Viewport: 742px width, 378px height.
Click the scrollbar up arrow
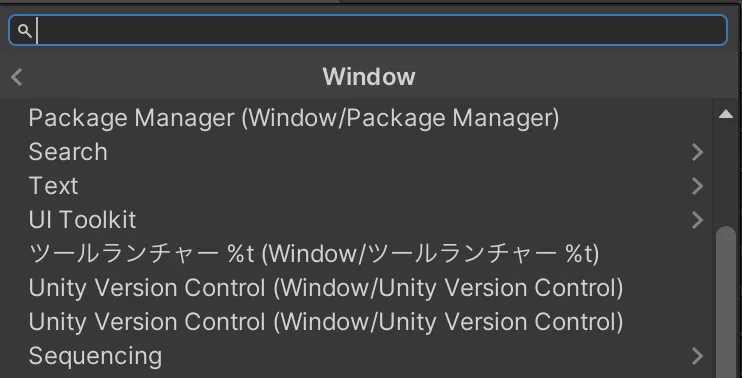(x=726, y=114)
